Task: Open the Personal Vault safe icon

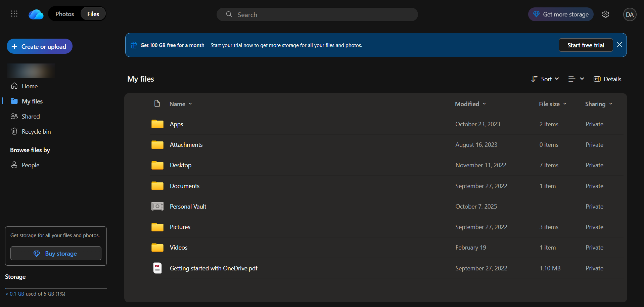Action: click(157, 207)
